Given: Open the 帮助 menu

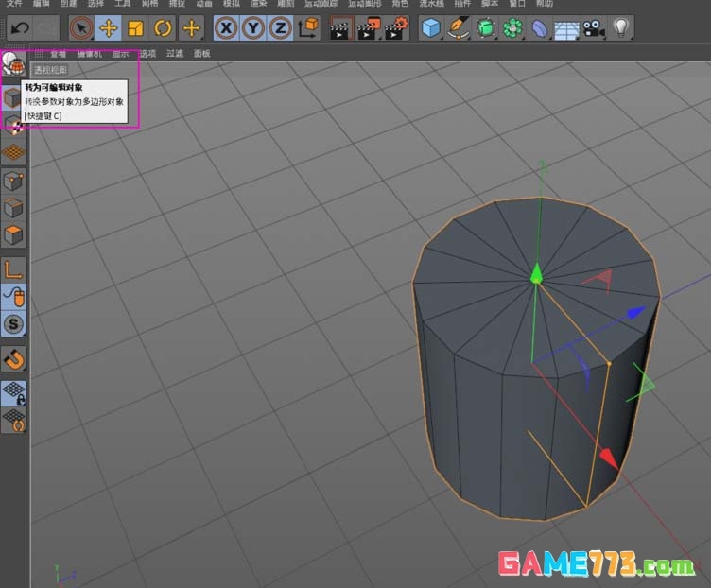Looking at the screenshot, I should point(545,3).
